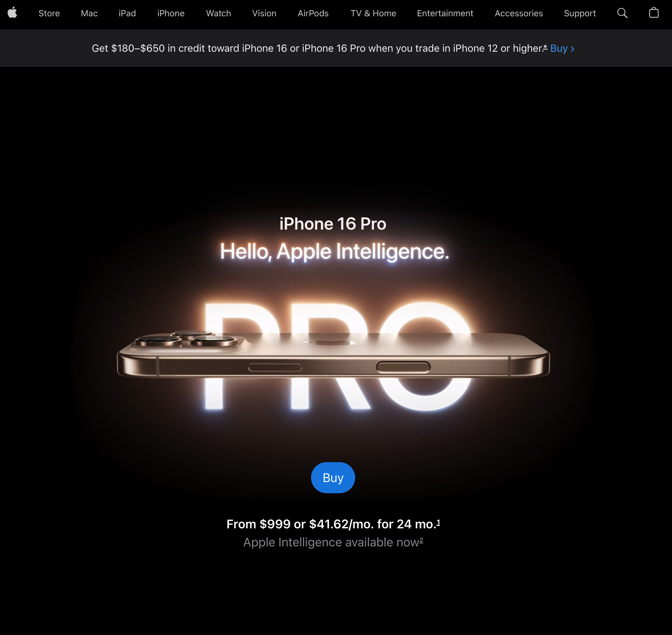Click the chevron next to banner Buy link

coord(573,48)
